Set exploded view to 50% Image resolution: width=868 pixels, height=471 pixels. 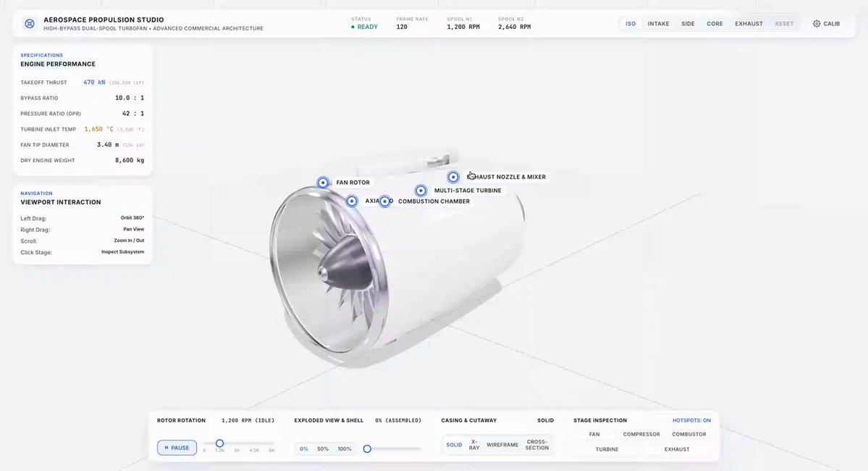point(323,449)
